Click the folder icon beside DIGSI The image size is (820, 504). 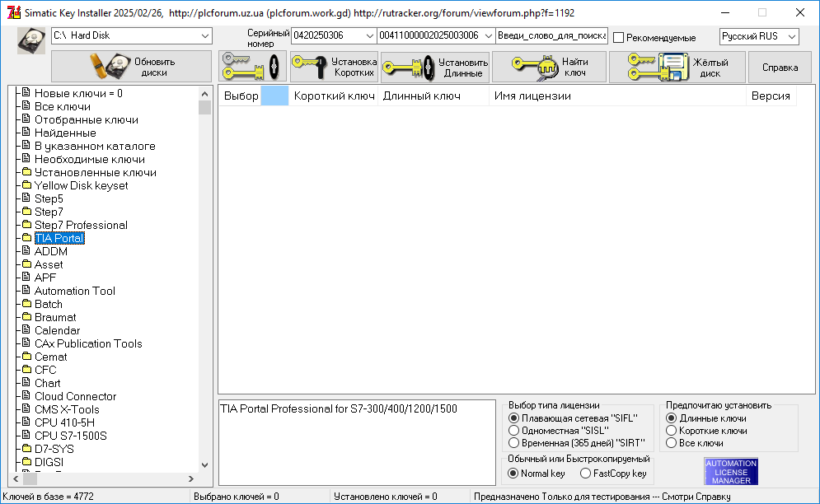click(x=26, y=462)
